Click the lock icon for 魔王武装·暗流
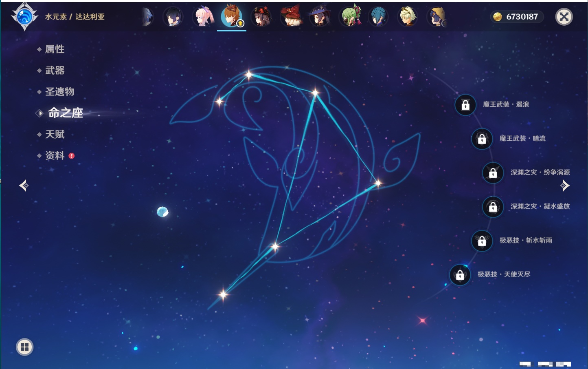This screenshot has height=369, width=588. click(482, 139)
